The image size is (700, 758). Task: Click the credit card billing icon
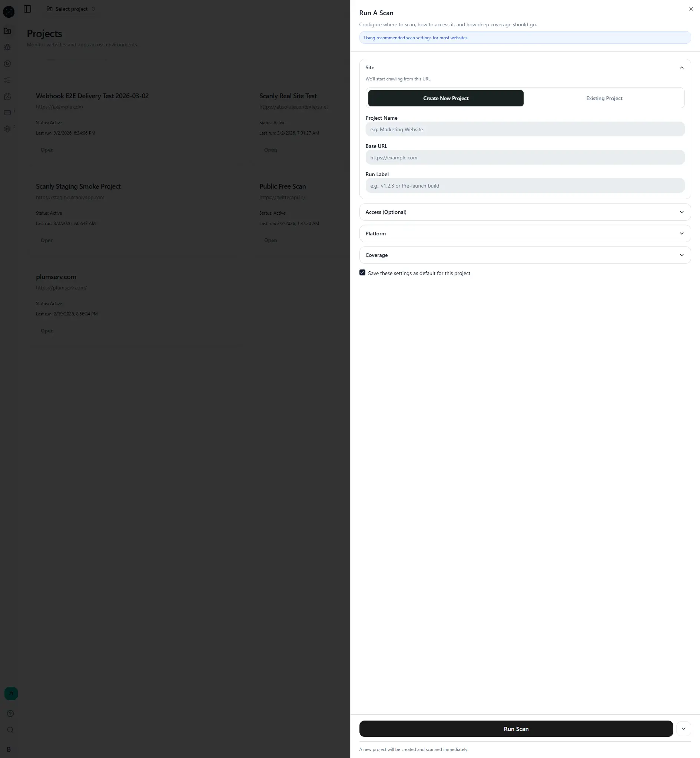[7, 113]
